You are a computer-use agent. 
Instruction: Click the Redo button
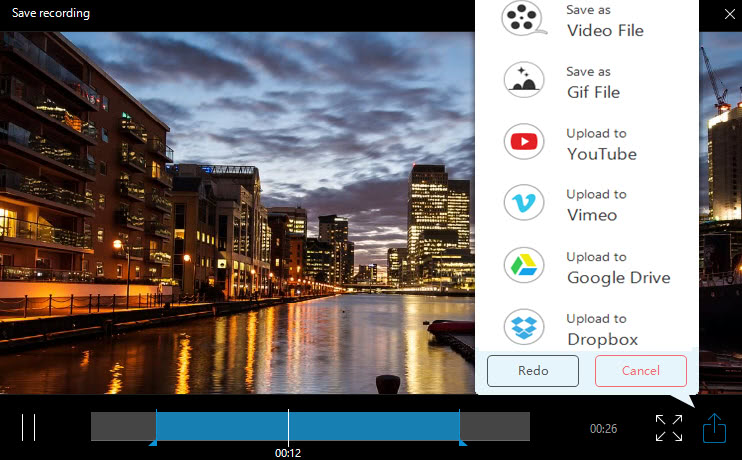(x=533, y=371)
